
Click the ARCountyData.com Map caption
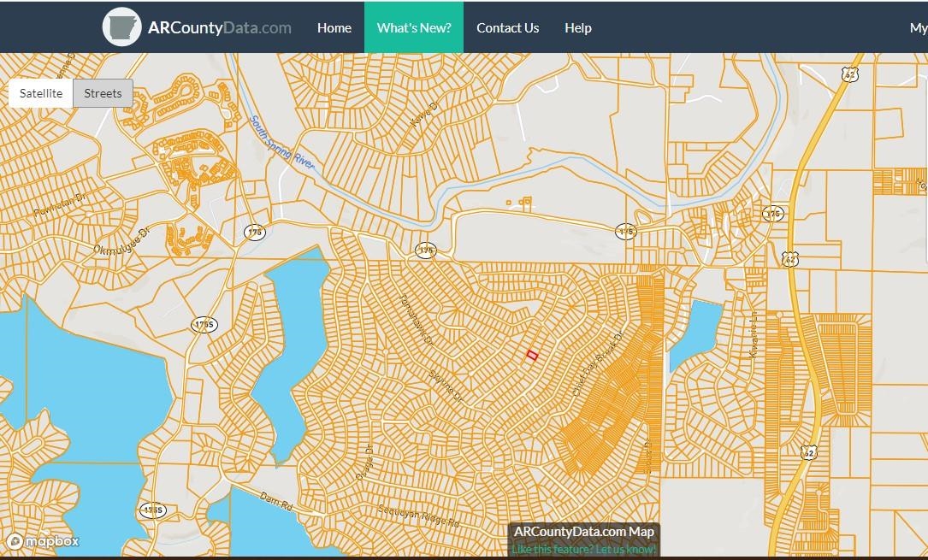[x=584, y=532]
